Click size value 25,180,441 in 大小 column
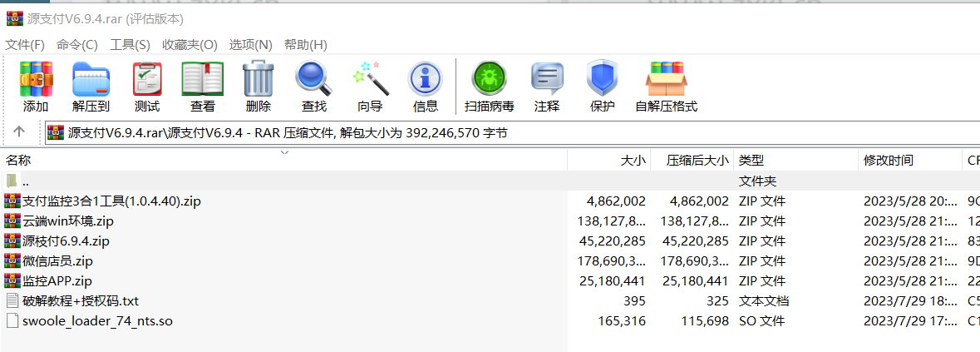This screenshot has width=980, height=352. (613, 281)
